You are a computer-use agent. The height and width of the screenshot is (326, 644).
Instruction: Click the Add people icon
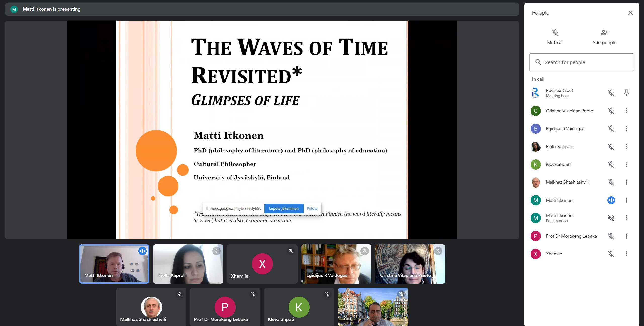click(604, 32)
